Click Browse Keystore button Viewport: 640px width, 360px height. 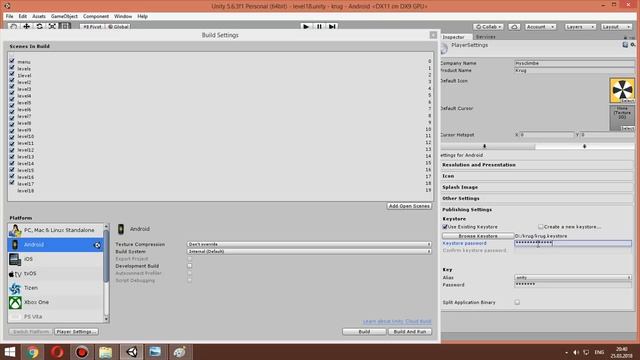(478, 236)
